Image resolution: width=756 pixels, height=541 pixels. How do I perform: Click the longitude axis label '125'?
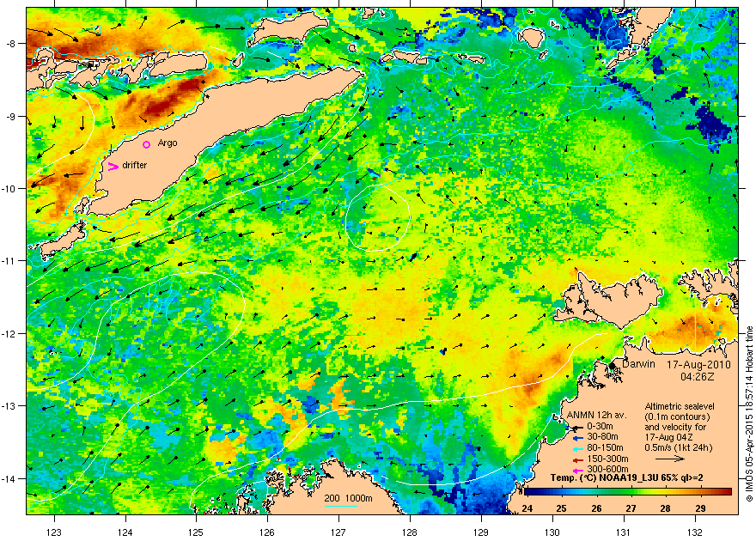196,532
